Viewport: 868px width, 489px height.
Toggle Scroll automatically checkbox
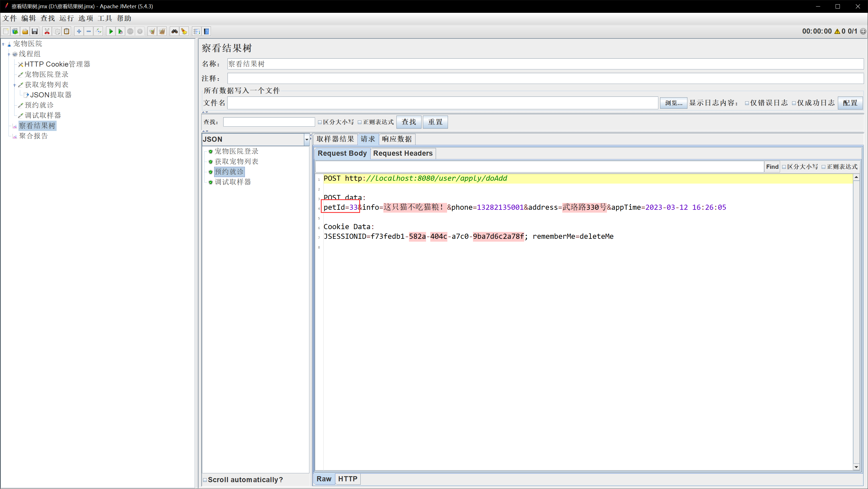pos(205,480)
